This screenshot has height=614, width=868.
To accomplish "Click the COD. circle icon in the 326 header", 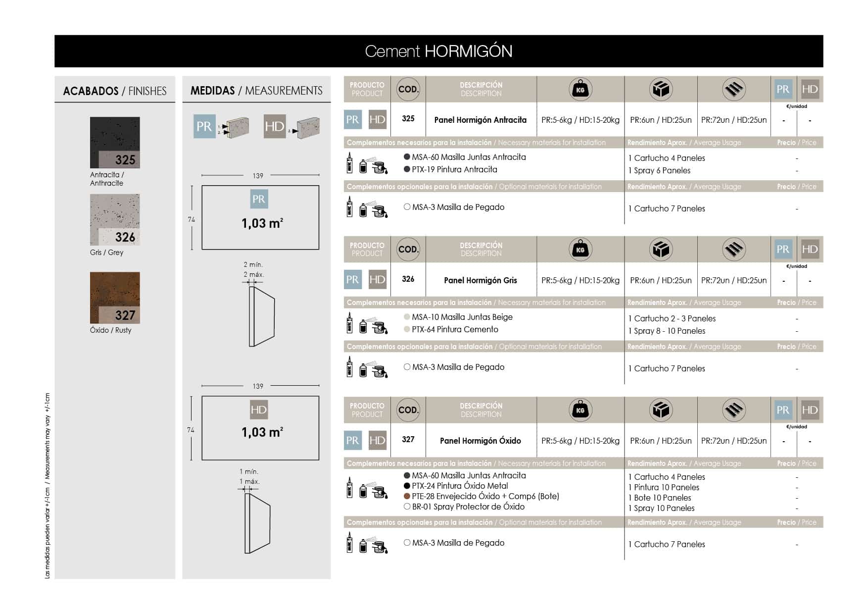I will pyautogui.click(x=408, y=250).
